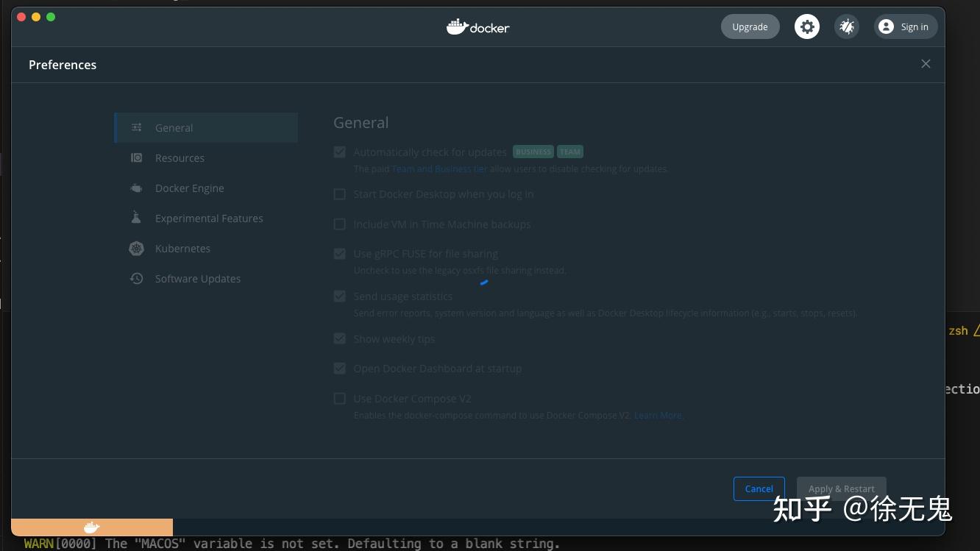The width and height of the screenshot is (980, 551).
Task: Click the Sign in button
Action: (906, 27)
